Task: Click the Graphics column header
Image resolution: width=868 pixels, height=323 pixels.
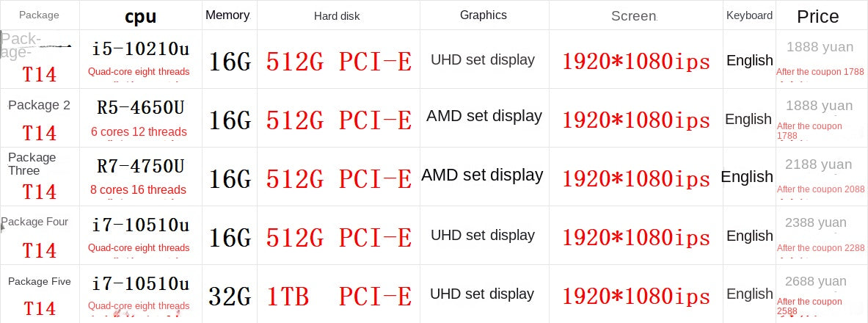Action: coord(483,15)
